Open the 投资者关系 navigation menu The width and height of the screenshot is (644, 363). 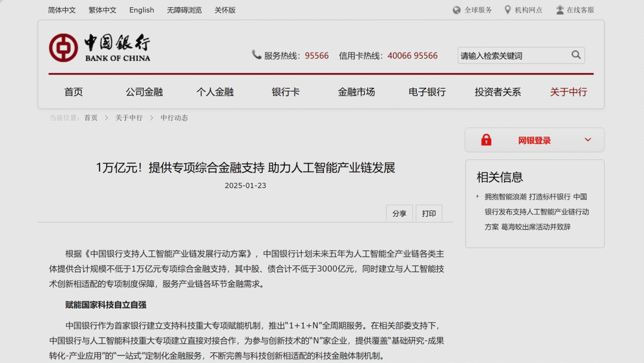[x=497, y=92]
